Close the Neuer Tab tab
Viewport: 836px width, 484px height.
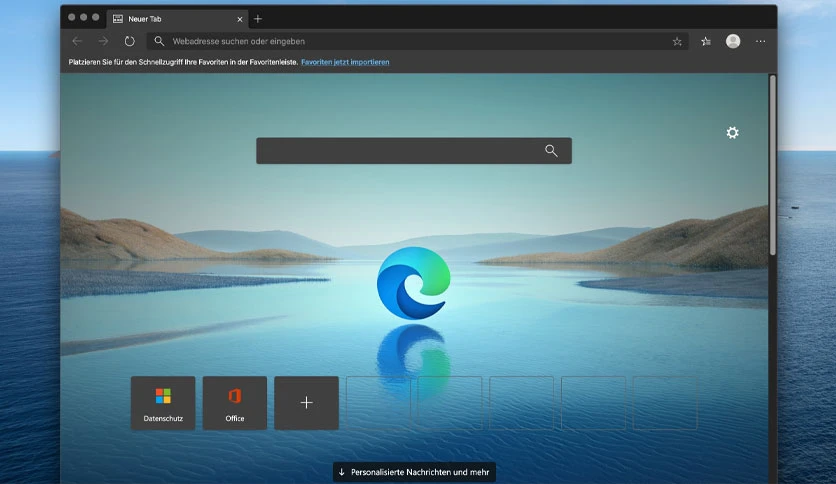click(x=240, y=19)
